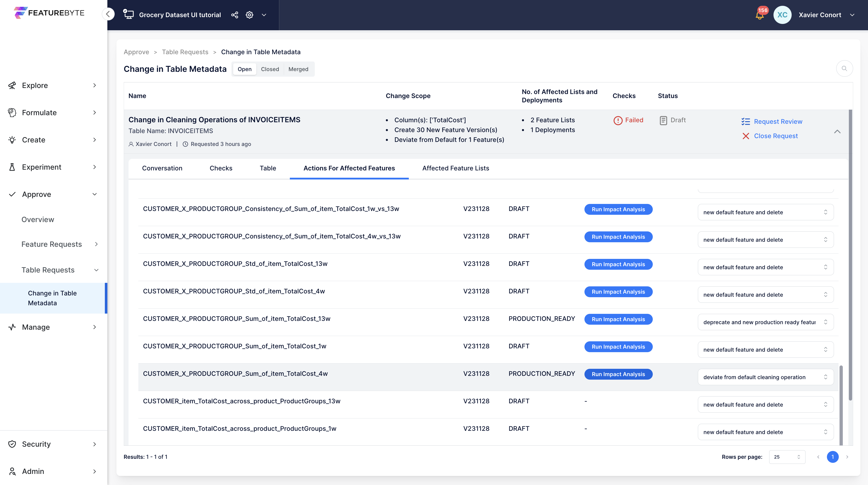The image size is (868, 485).
Task: Expand the Security menu chevron
Action: point(95,444)
